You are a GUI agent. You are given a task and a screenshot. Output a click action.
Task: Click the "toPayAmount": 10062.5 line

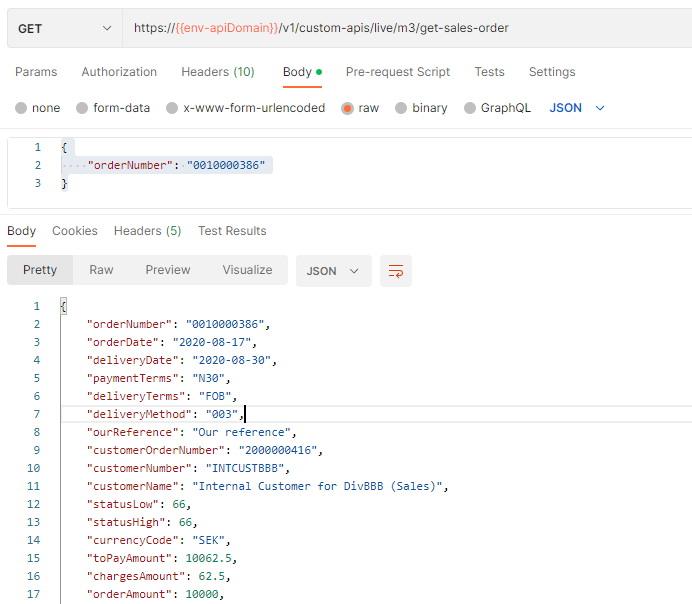pyautogui.click(x=162, y=558)
